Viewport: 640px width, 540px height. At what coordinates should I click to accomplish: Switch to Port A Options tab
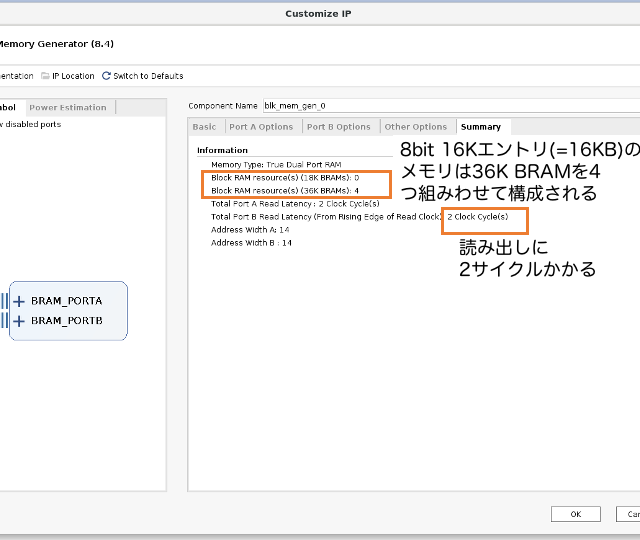(x=260, y=127)
